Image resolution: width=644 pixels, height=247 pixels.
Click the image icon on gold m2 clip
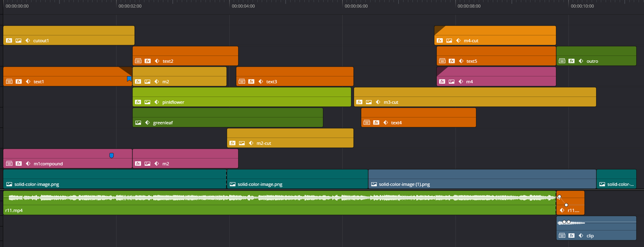pos(148,82)
